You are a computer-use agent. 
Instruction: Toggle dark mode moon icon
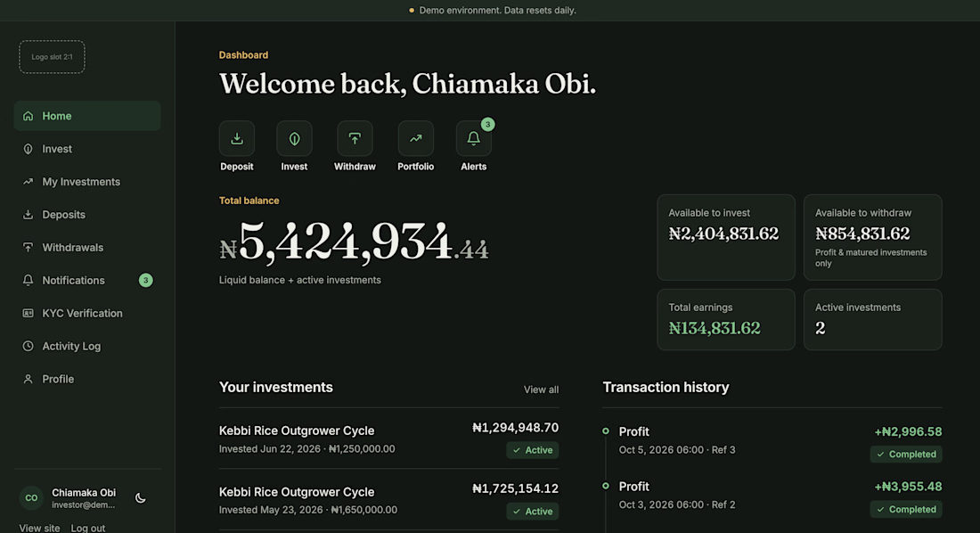pyautogui.click(x=141, y=498)
